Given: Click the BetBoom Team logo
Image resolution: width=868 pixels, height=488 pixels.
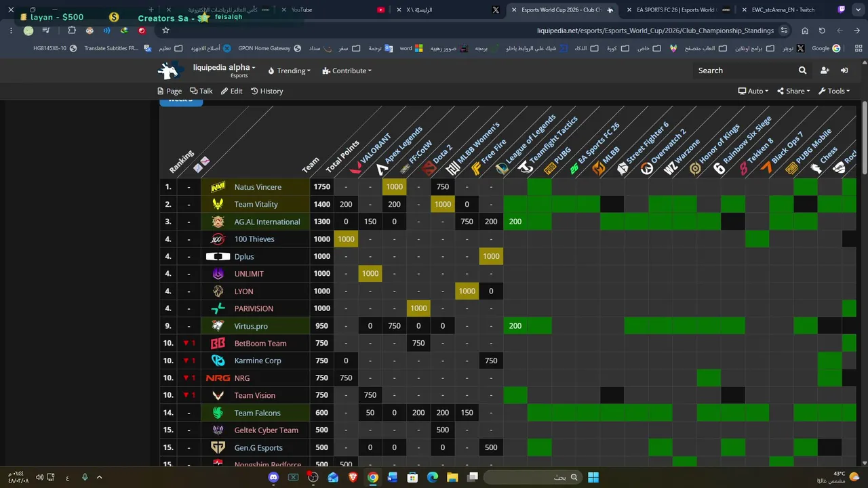Looking at the screenshot, I should 218,344.
